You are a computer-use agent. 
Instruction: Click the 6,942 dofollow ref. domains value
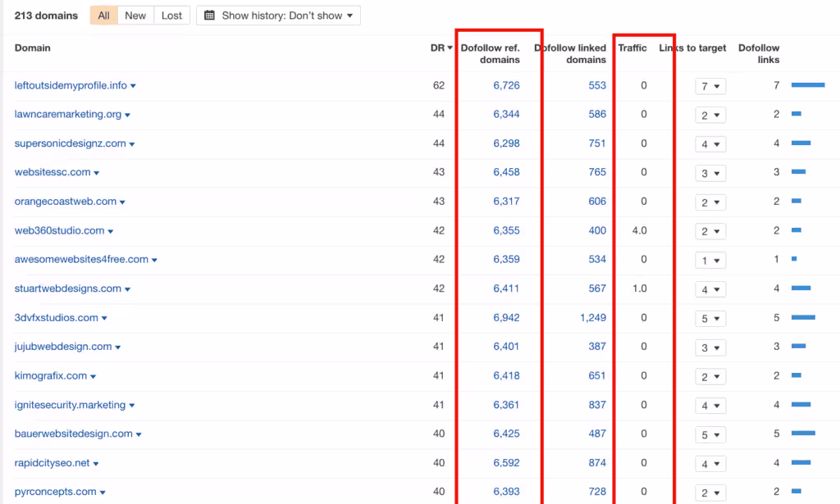pyautogui.click(x=506, y=318)
